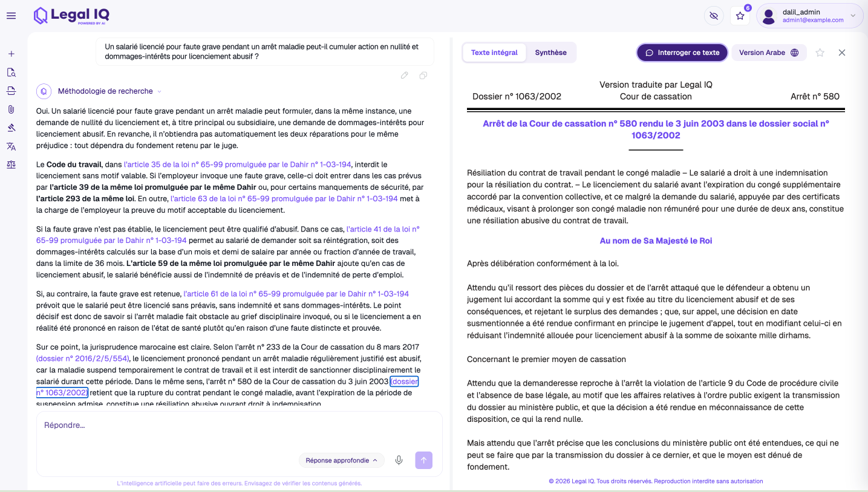Start a new chat with plus icon
The height and width of the screenshot is (492, 868).
11,54
